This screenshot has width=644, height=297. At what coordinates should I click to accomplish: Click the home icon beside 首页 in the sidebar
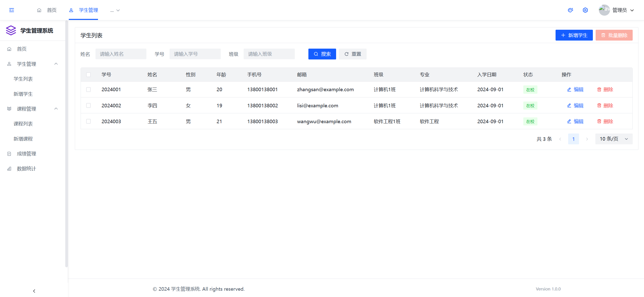coord(9,49)
